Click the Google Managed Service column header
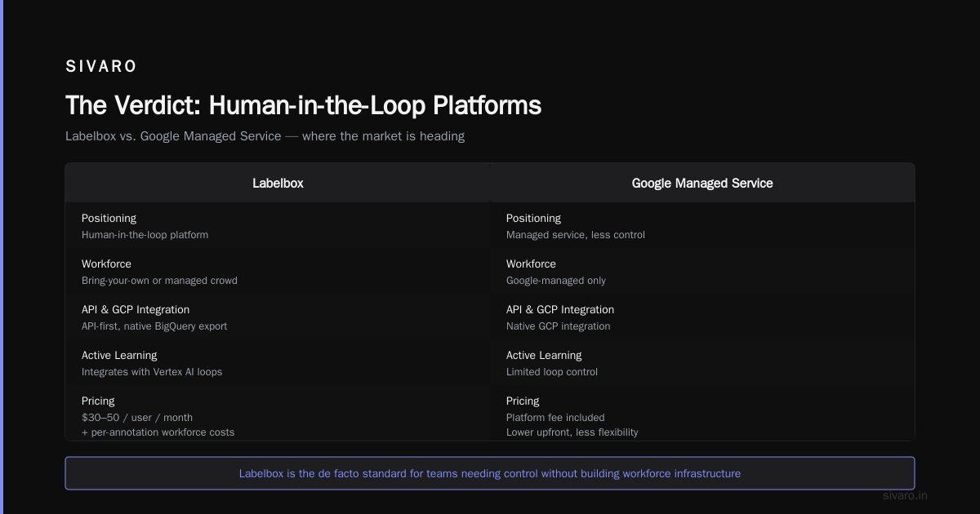The width and height of the screenshot is (980, 514). coord(702,184)
